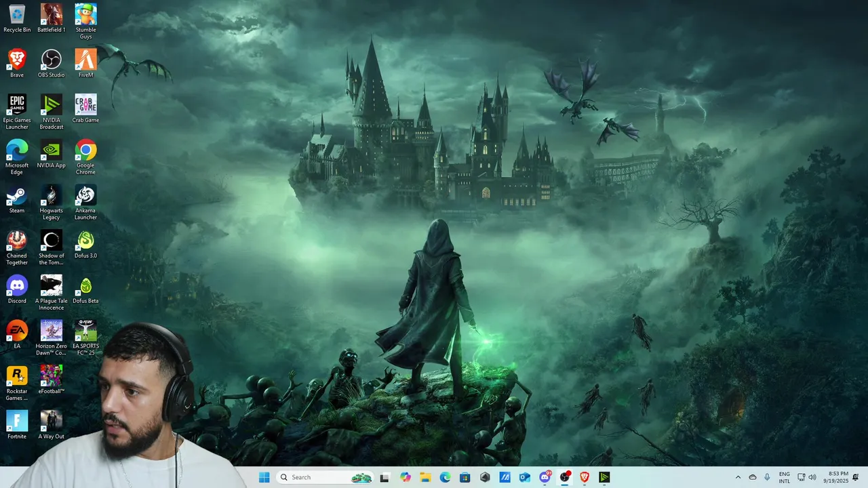Open the Recycle Bin desktop icon
Image resolution: width=868 pixels, height=488 pixels.
pyautogui.click(x=17, y=18)
